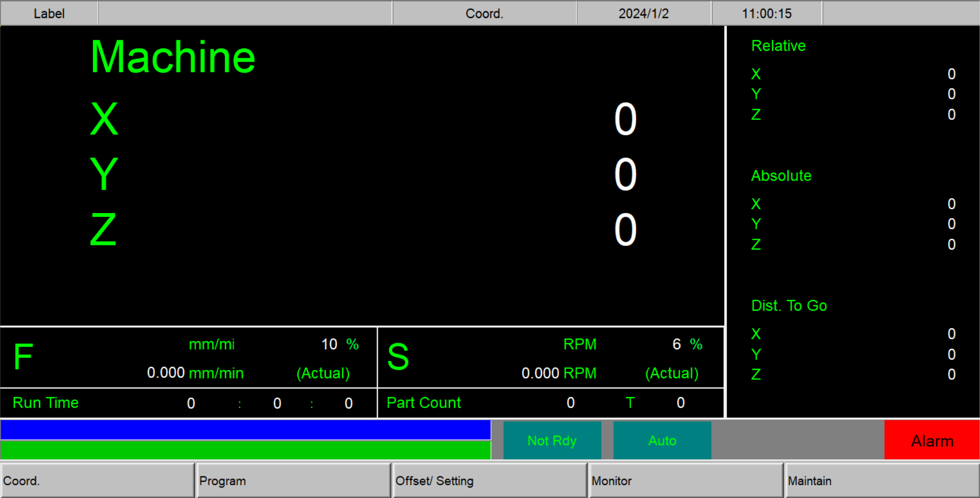Click the Machine Z value 0
The height and width of the screenshot is (498, 980).
click(625, 230)
